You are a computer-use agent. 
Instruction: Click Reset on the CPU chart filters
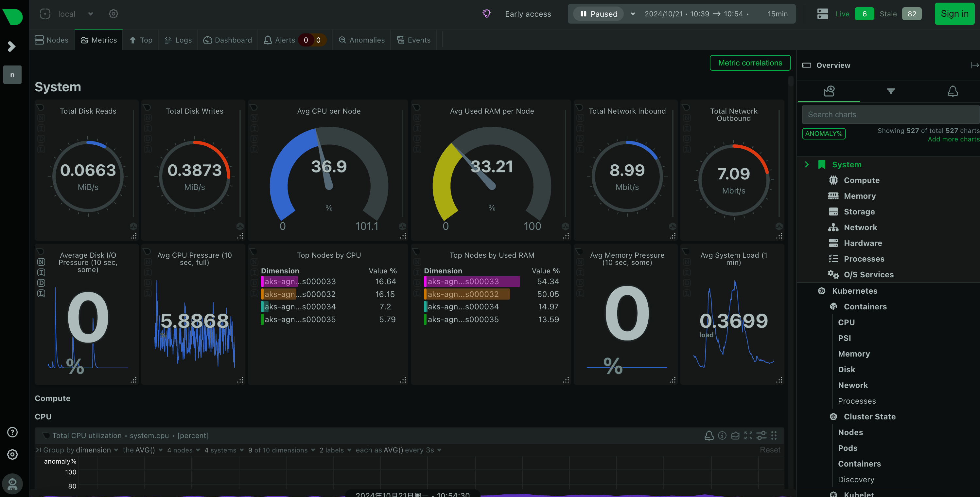pyautogui.click(x=770, y=450)
